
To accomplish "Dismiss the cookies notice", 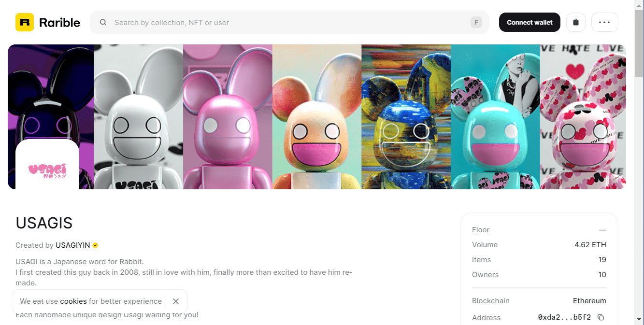I will pos(176,301).
